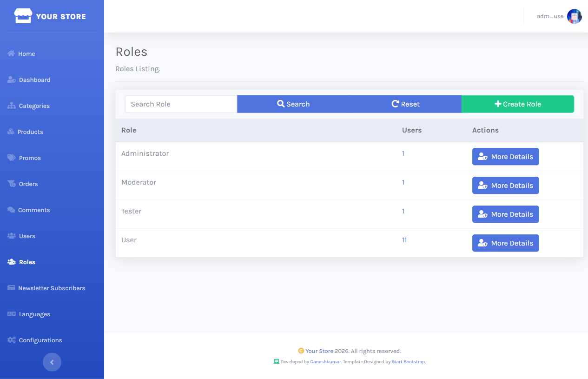Click the Newsletter Subscribers card icon
588x379 pixels.
(x=11, y=288)
